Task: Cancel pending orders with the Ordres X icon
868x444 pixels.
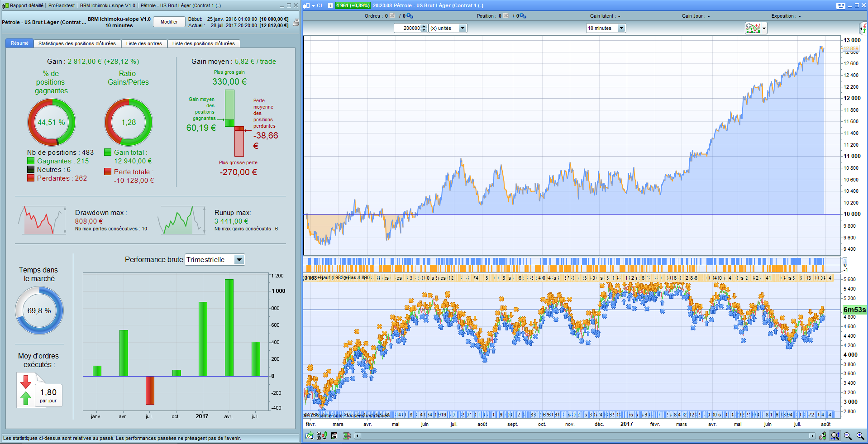Action: [x=392, y=16]
